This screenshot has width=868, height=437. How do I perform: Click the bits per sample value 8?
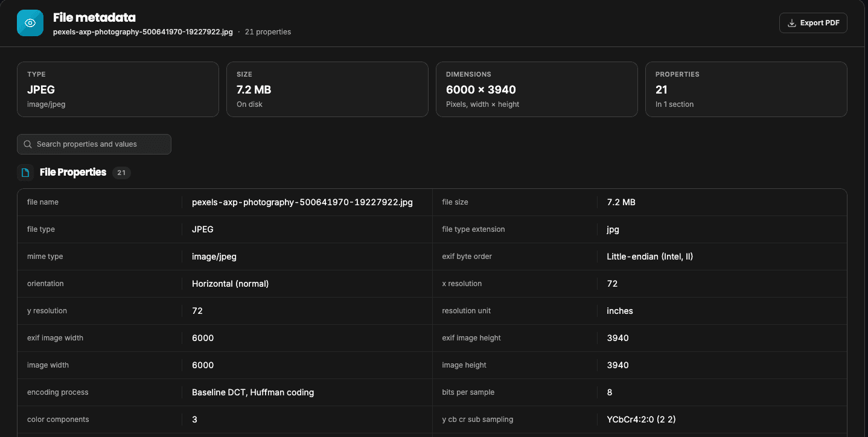610,392
